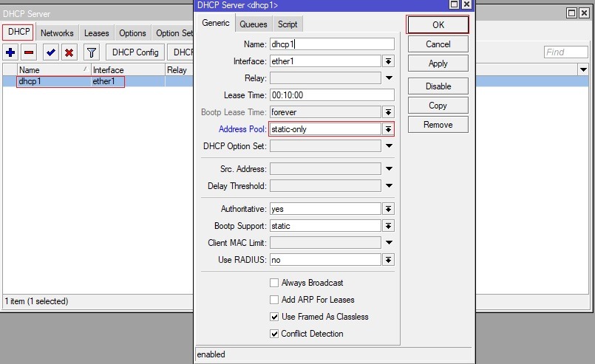
Task: Close the DHCP Server dhcp1 dialog
Action: coord(466,4)
